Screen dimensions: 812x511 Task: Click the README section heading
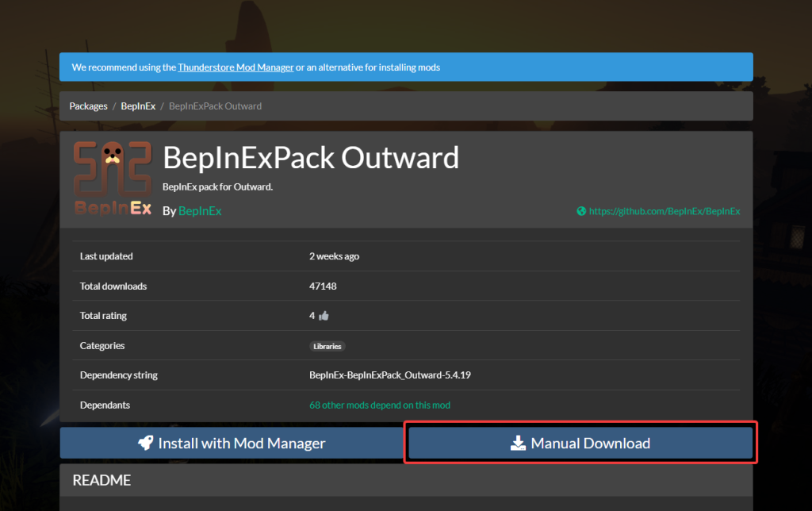pos(101,480)
